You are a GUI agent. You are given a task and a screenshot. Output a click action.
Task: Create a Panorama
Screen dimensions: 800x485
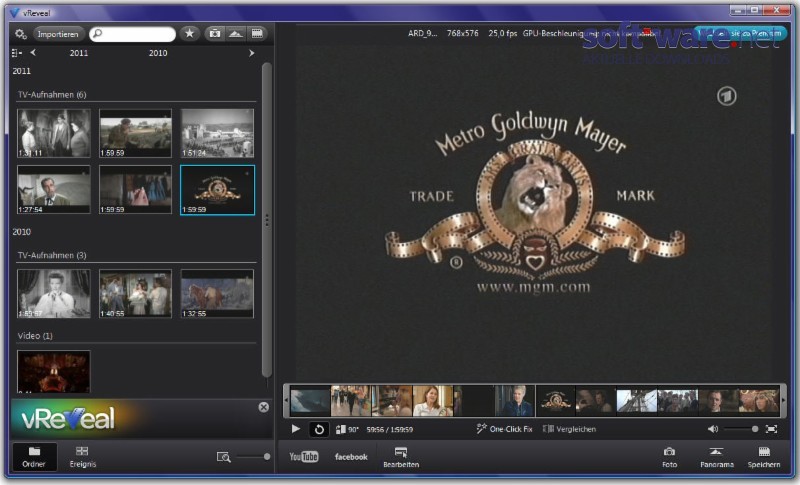[717, 457]
